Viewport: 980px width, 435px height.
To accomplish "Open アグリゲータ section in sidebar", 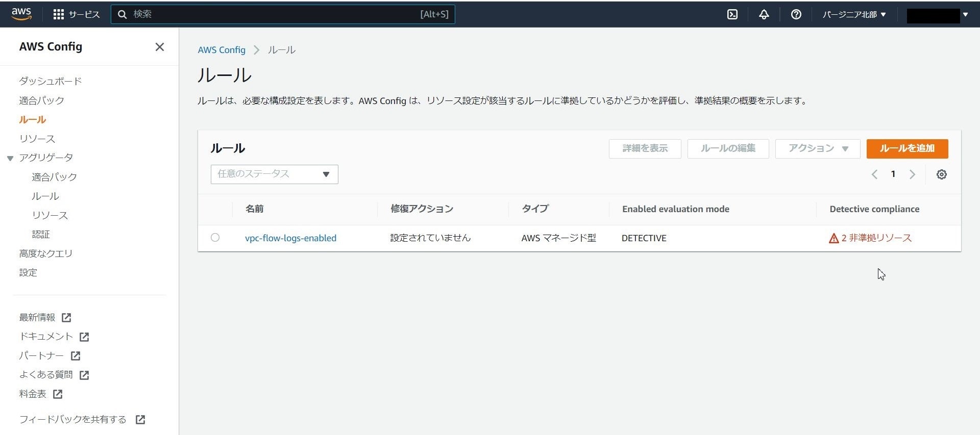I will point(46,158).
